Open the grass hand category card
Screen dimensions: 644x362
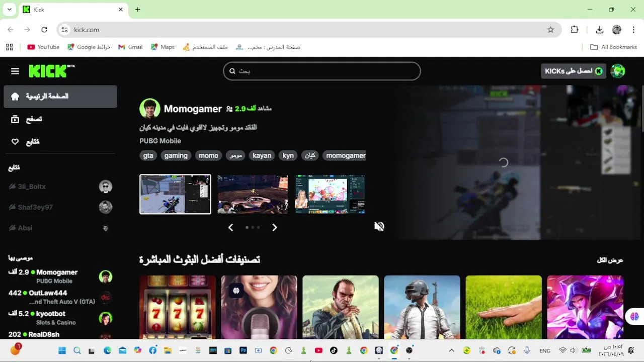pos(503,307)
